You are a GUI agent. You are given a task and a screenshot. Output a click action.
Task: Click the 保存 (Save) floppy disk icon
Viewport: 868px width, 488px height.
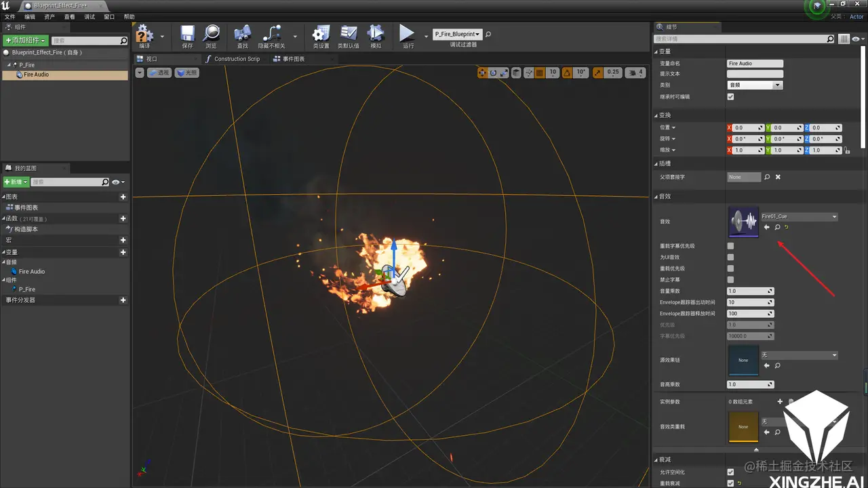coord(188,35)
